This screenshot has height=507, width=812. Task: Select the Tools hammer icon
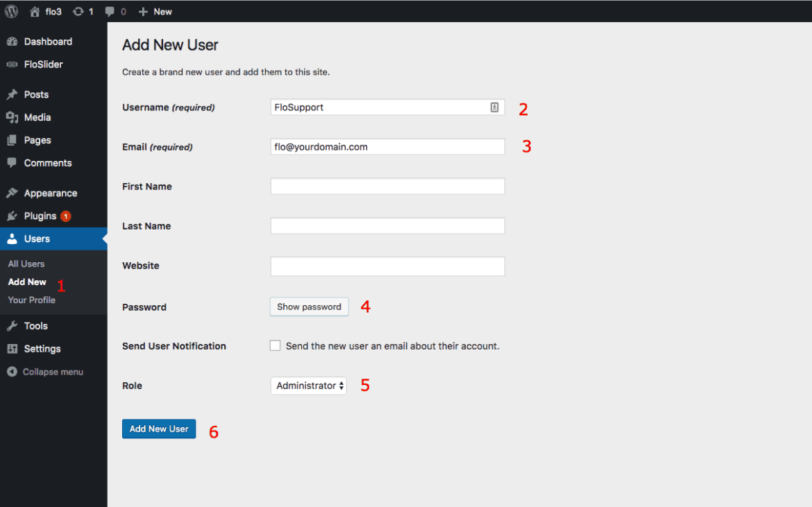coord(12,326)
